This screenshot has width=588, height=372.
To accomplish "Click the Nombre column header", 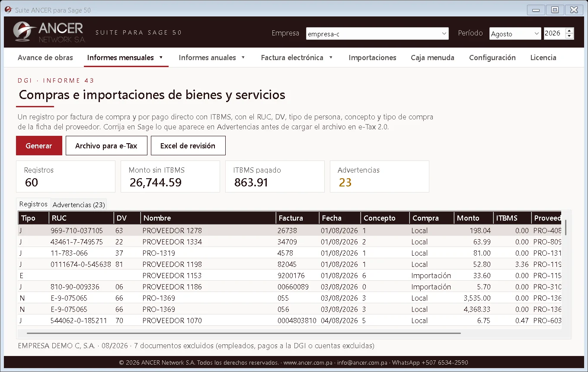I will 208,218.
